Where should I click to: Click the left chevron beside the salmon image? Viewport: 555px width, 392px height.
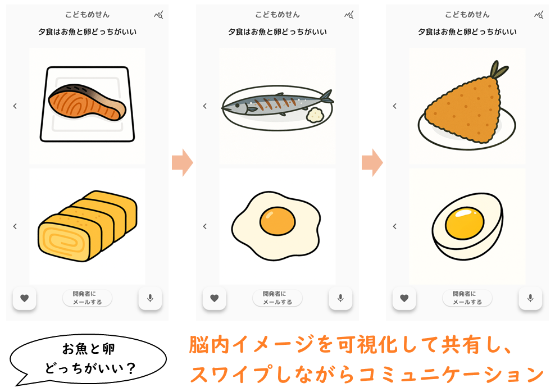[x=15, y=106]
